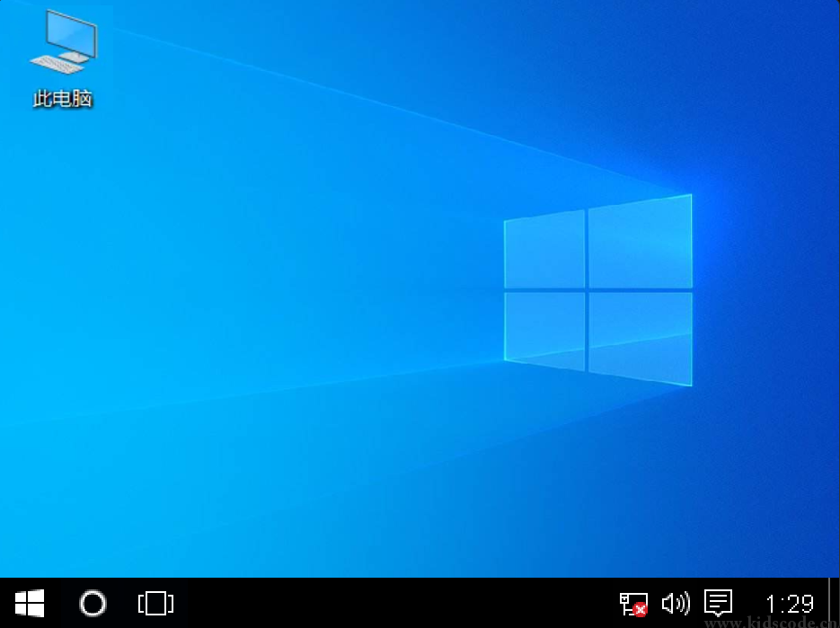Click the Show desktop sliver button

click(x=834, y=603)
